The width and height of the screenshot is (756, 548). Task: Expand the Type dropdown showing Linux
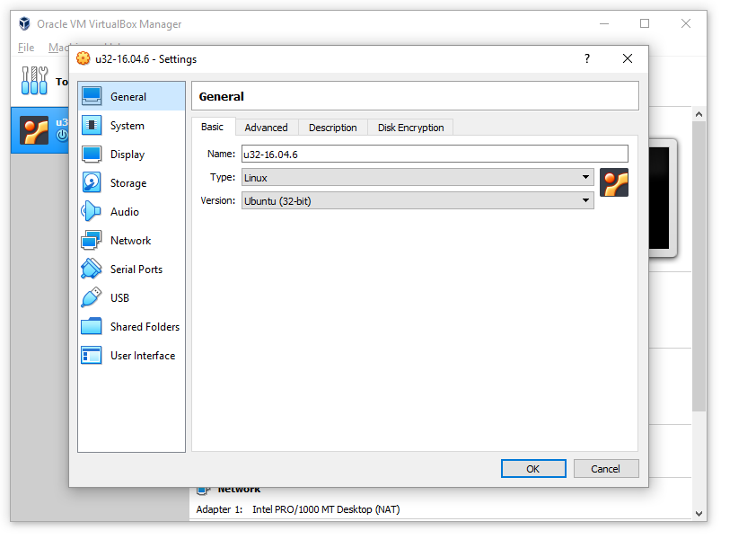coord(418,178)
